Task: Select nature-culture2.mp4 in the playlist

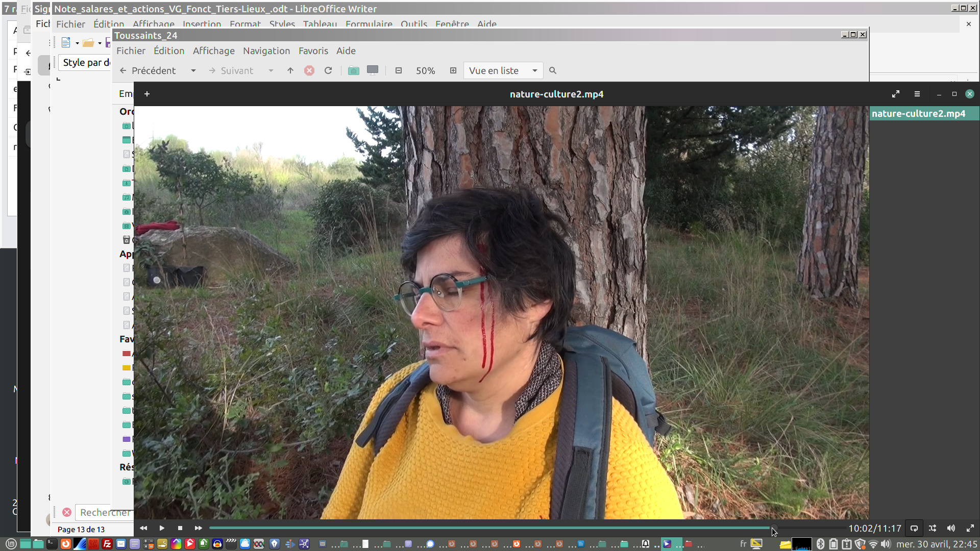Action: 918,113
